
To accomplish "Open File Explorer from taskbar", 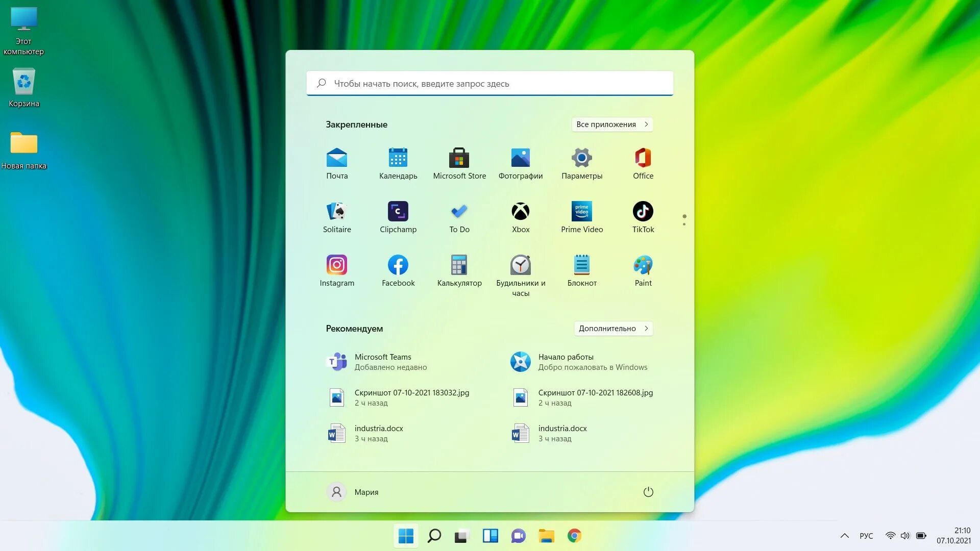I will pos(547,536).
